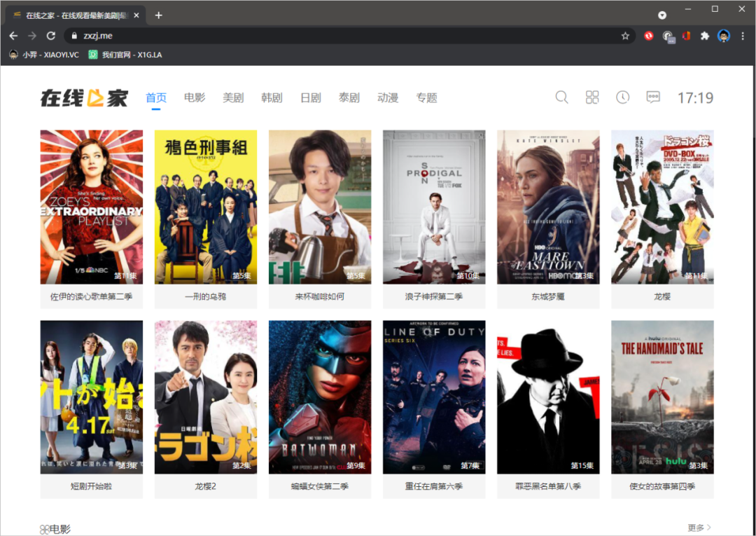Viewport: 756px width, 536px height.
Task: Click the 在线之家 site logo
Action: click(x=85, y=98)
